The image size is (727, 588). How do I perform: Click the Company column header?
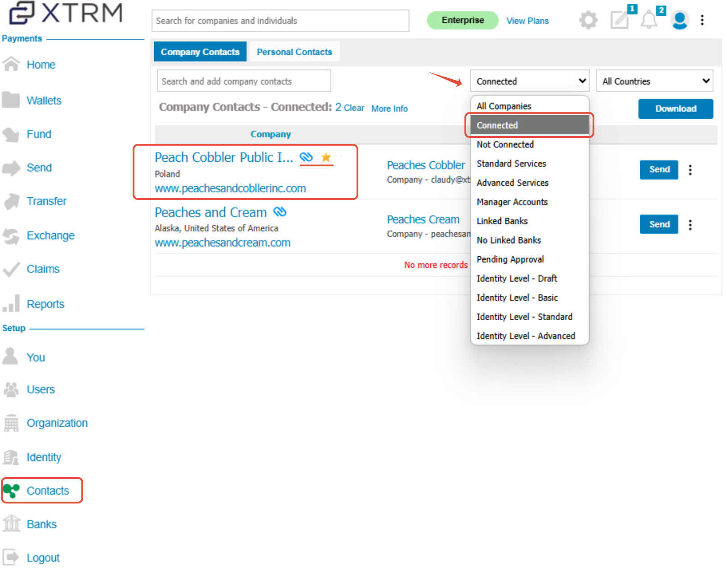coord(271,134)
